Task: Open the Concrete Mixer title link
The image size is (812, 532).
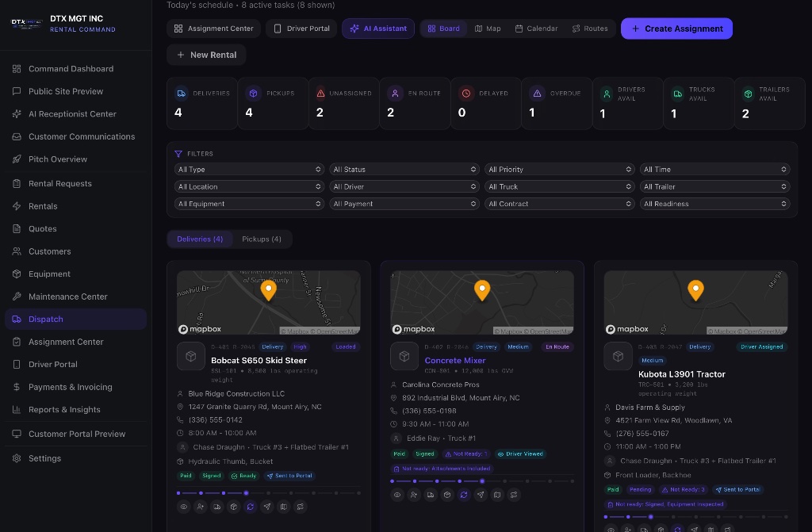Action: click(455, 361)
